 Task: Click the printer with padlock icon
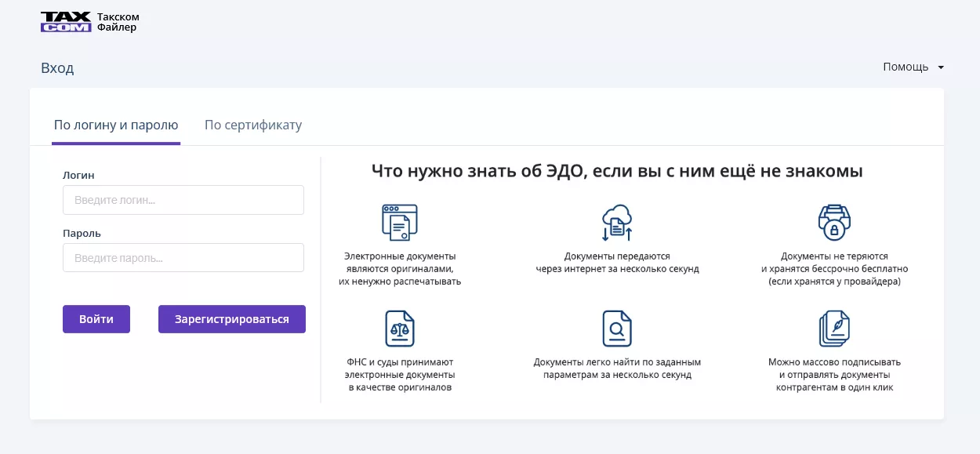(x=834, y=222)
